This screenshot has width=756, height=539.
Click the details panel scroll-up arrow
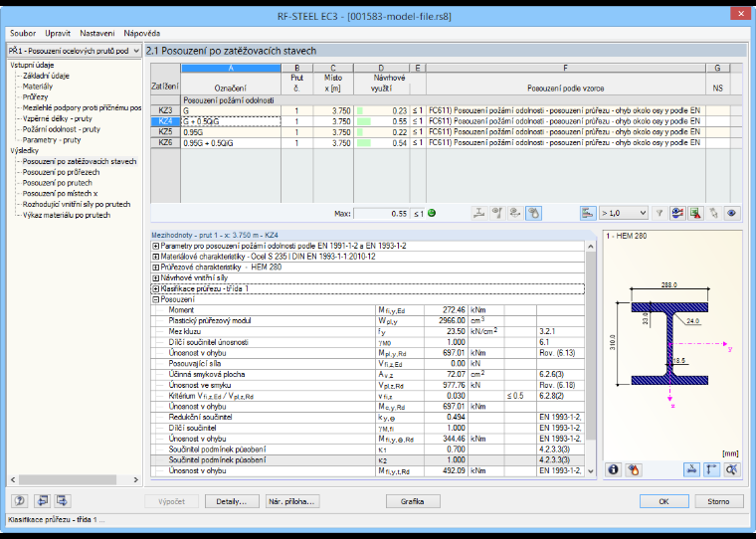coord(591,247)
